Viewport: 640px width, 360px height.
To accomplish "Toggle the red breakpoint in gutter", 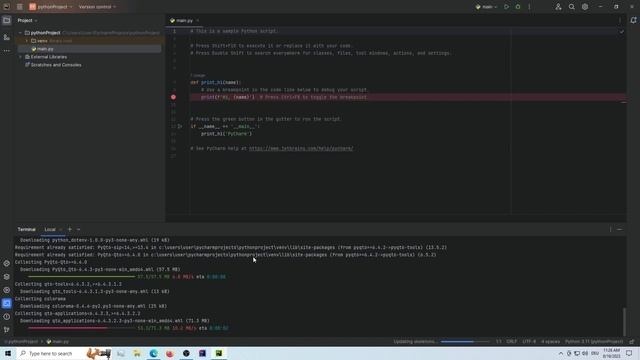I will pos(173,97).
